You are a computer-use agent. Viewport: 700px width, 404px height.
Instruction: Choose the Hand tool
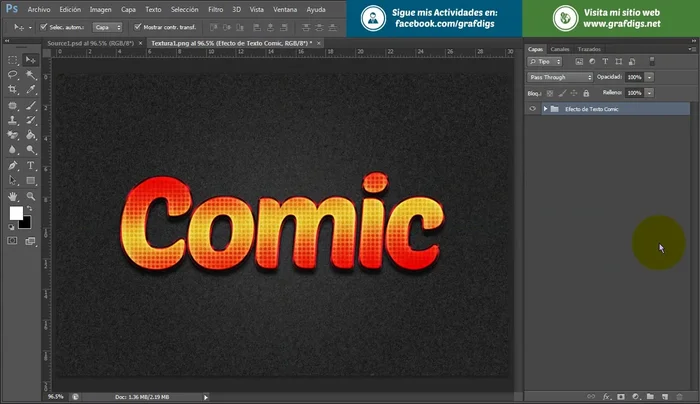(12, 196)
